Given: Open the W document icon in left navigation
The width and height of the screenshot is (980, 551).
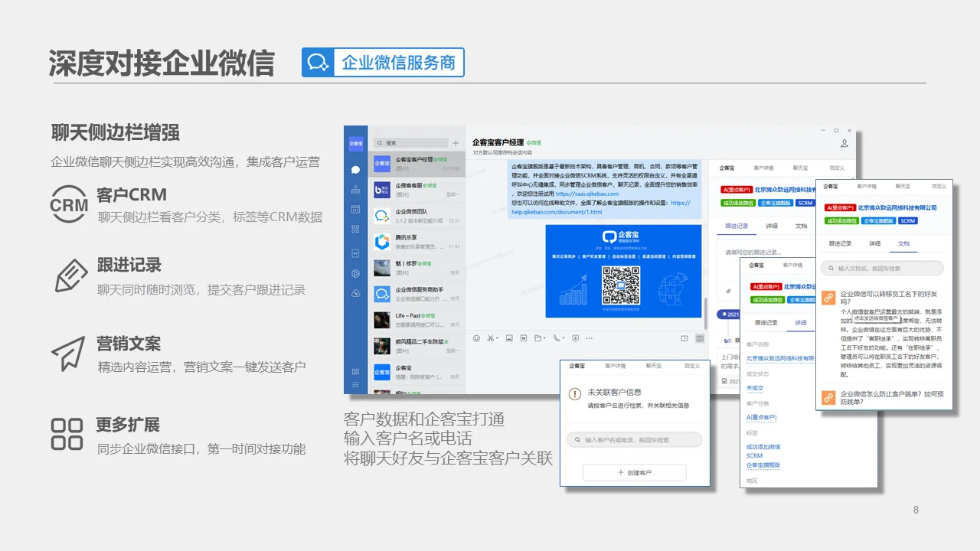Looking at the screenshot, I should pyautogui.click(x=355, y=253).
